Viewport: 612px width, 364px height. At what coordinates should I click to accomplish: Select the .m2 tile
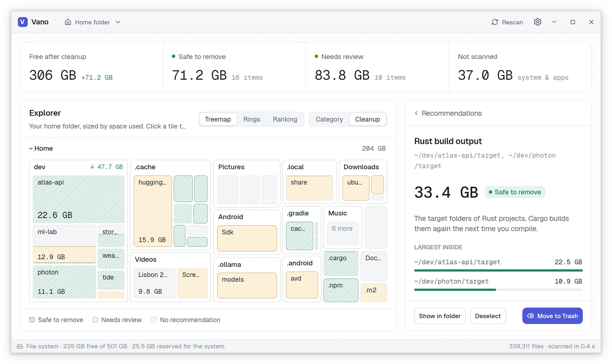pos(374,292)
